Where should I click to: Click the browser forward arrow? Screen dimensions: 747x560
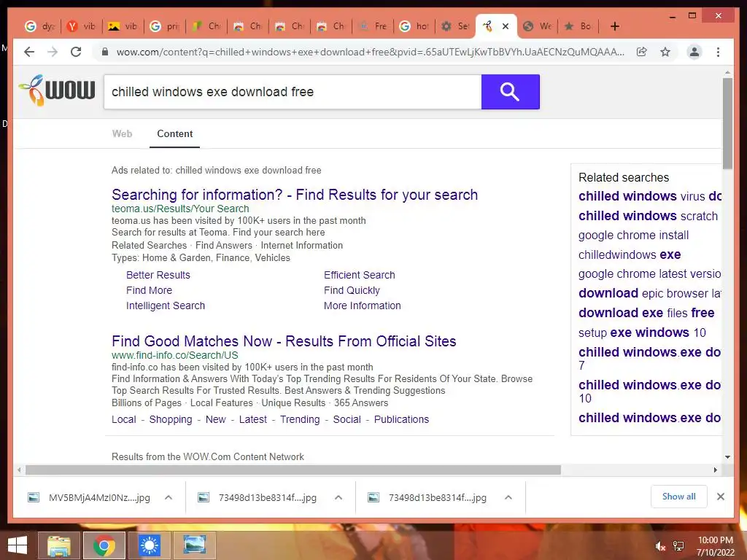click(53, 52)
